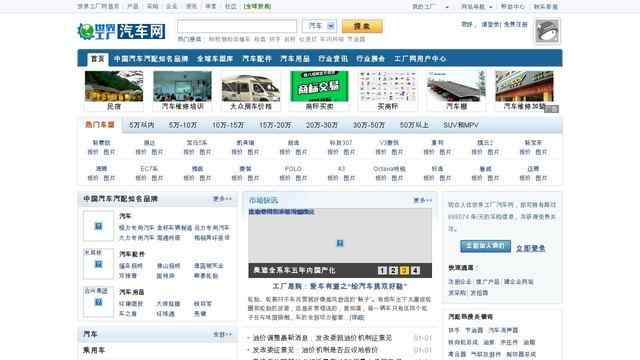
Task: Open 全球车图库 in the nav bar
Action: coord(215,59)
